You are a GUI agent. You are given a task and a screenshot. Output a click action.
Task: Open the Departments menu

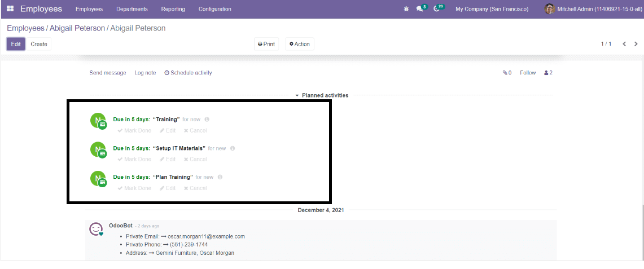click(x=132, y=9)
